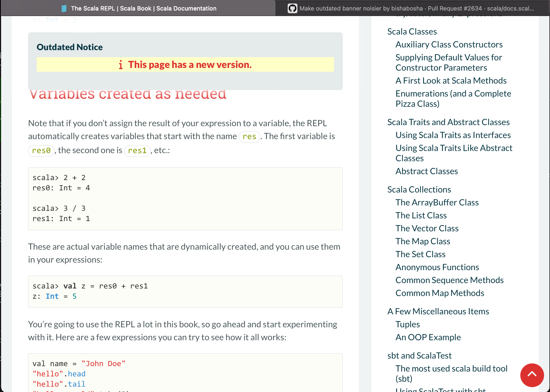This screenshot has width=550, height=392.
Task: Open A Few Miscellaneous Items section
Action: [x=438, y=311]
